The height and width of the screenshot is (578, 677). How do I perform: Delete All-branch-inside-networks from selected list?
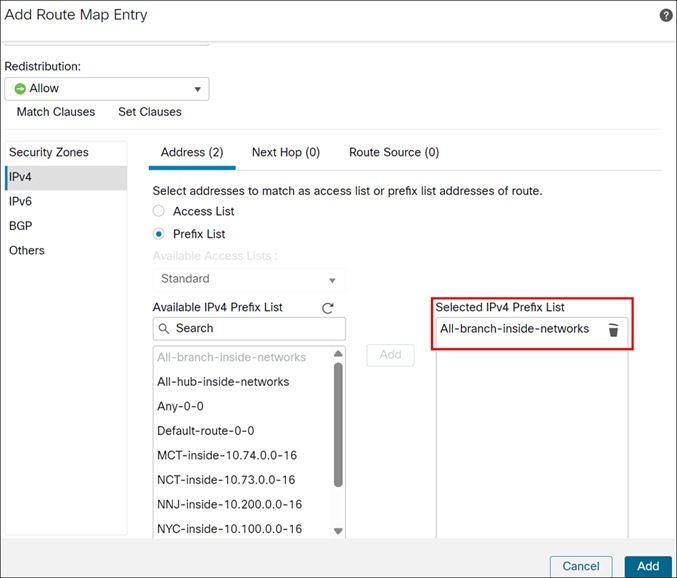(613, 330)
